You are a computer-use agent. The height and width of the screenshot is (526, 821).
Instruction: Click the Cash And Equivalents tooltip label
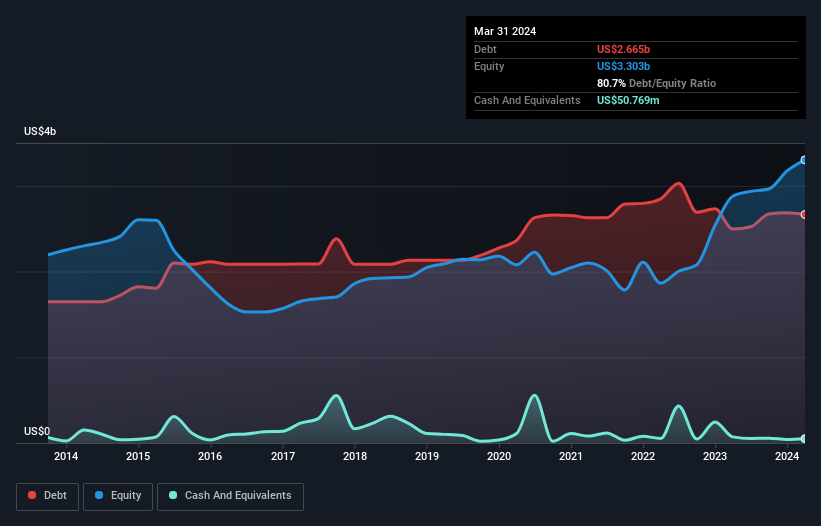coord(527,100)
